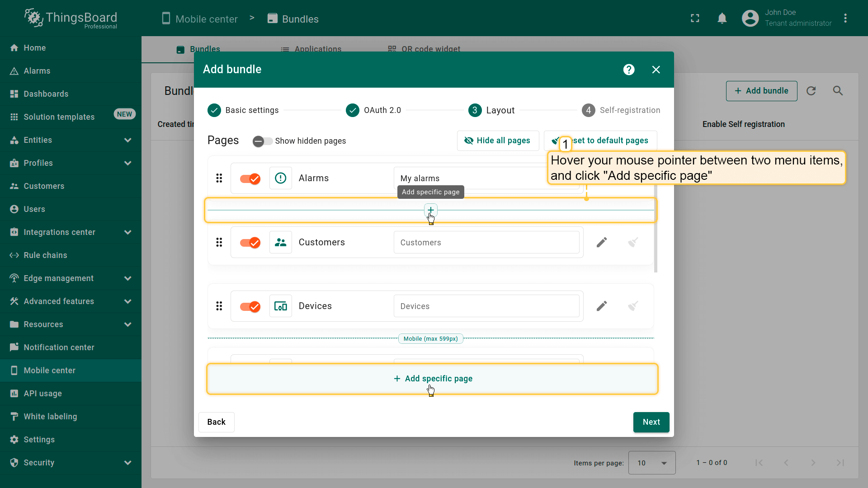Screen dimensions: 868x488
Task: Open the three-dot user menu
Action: 845,19
